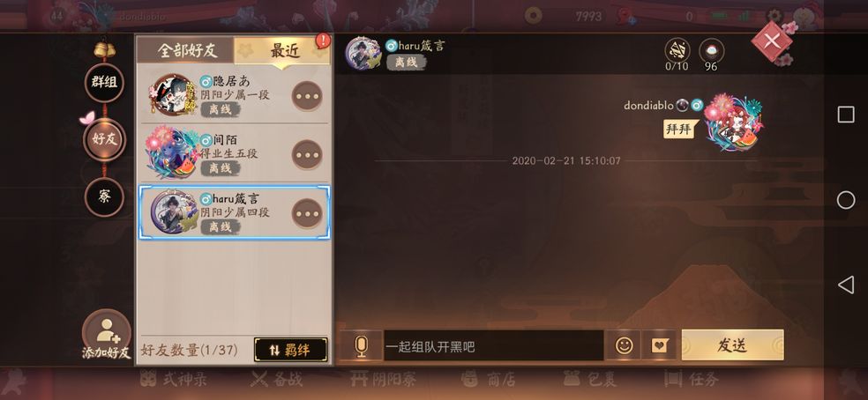Switch to the 全部好友 tab
This screenshot has height=400, width=868.
[186, 51]
